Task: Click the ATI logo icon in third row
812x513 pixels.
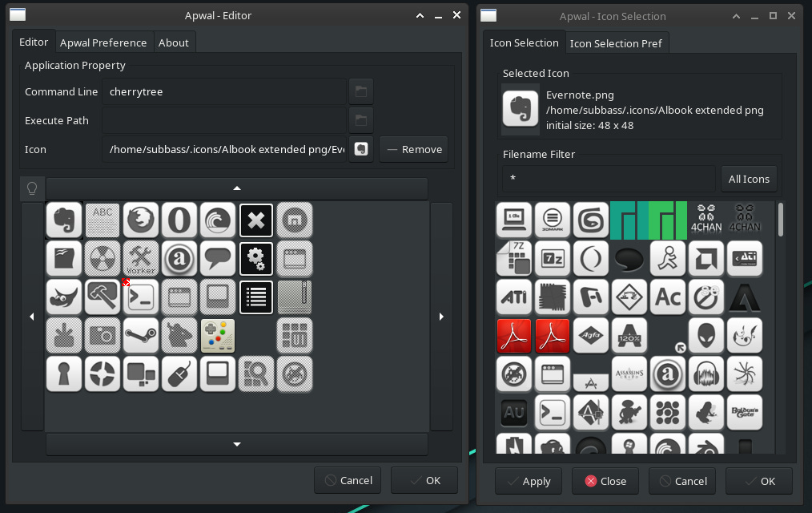Action: [514, 297]
